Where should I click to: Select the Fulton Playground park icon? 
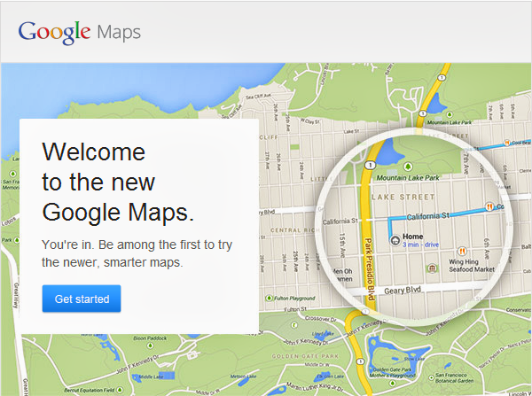coord(269,298)
